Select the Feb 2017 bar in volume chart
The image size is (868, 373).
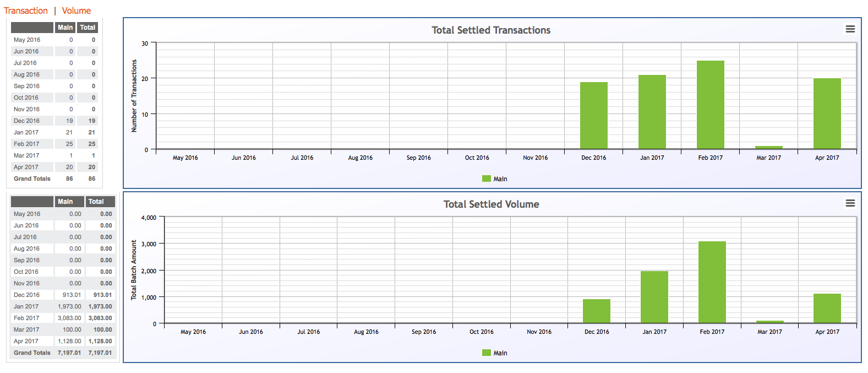(x=712, y=282)
